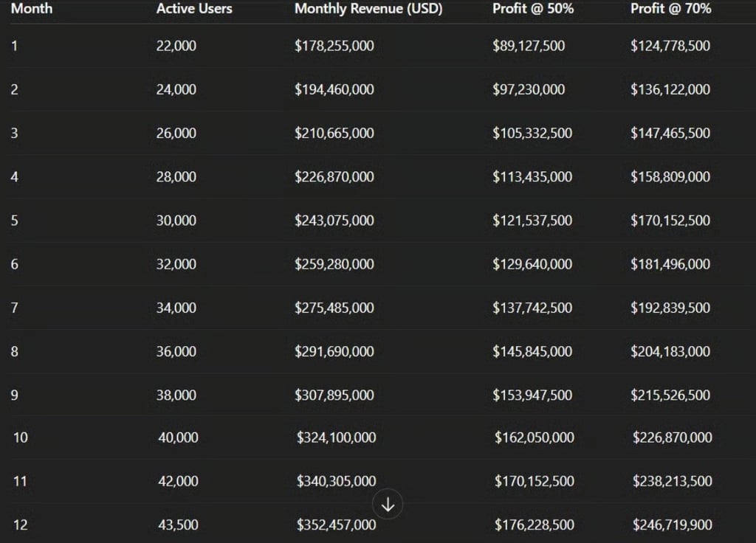Select the $324,100,000 revenue cell
Screen dimensions: 756x543
(x=337, y=437)
